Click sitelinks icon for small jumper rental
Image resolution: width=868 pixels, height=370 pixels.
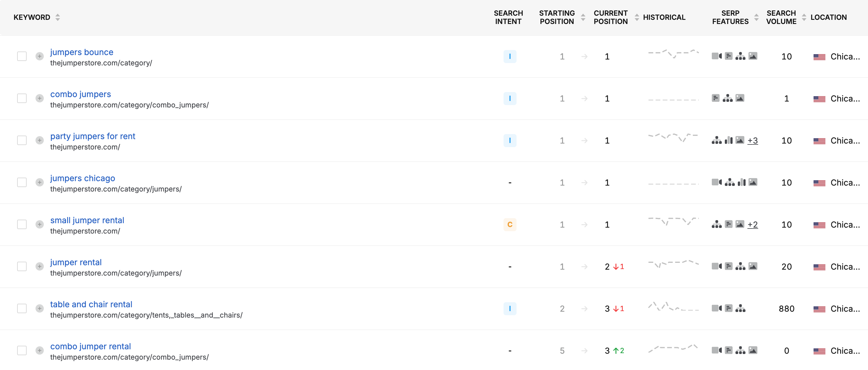[x=717, y=224]
